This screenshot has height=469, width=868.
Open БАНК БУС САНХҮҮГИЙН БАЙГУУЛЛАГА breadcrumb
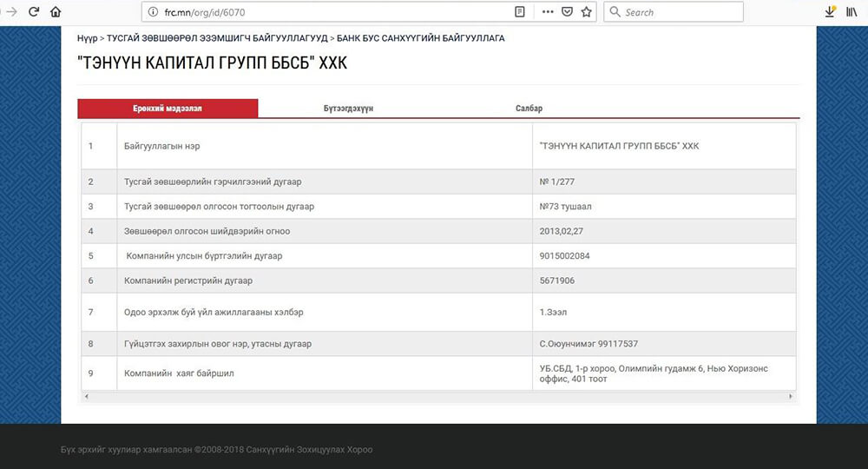[x=420, y=38]
